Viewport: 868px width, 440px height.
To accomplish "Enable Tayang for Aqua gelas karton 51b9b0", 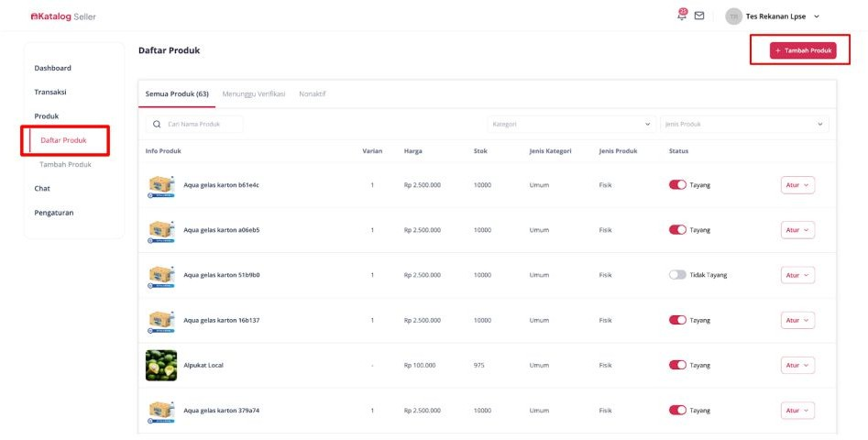I will pyautogui.click(x=677, y=275).
